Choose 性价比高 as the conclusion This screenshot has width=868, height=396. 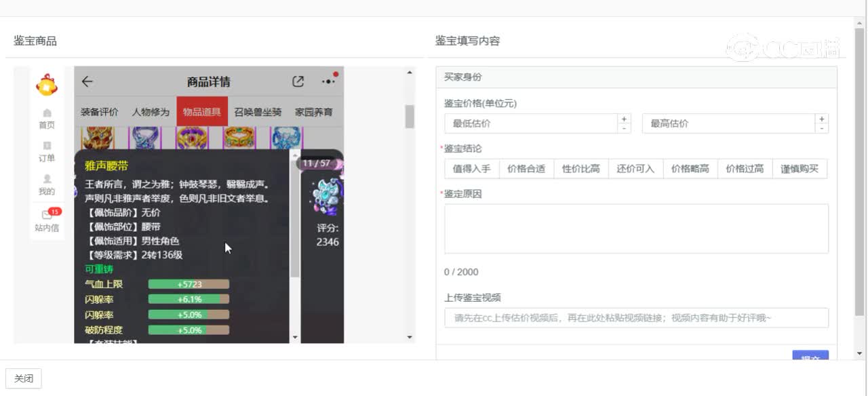pos(581,169)
